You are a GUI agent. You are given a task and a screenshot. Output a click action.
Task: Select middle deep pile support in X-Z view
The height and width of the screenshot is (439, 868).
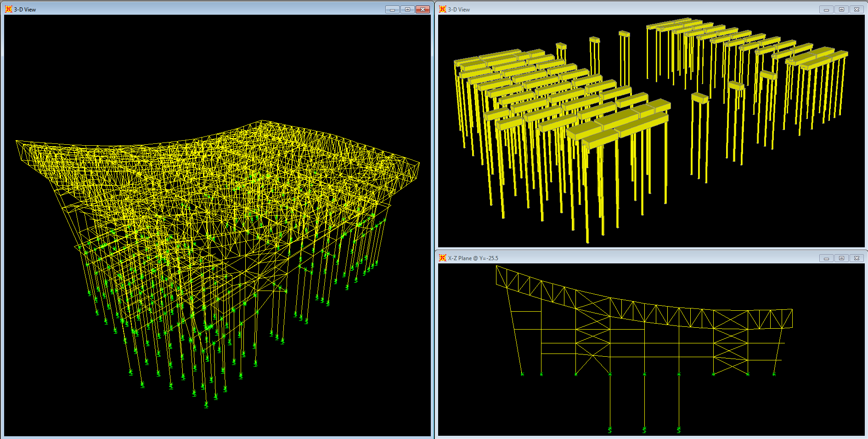(x=644, y=429)
